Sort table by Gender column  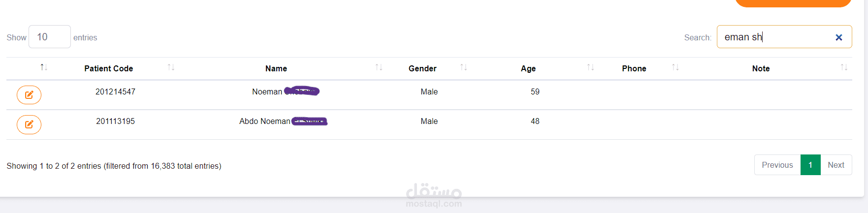click(422, 68)
